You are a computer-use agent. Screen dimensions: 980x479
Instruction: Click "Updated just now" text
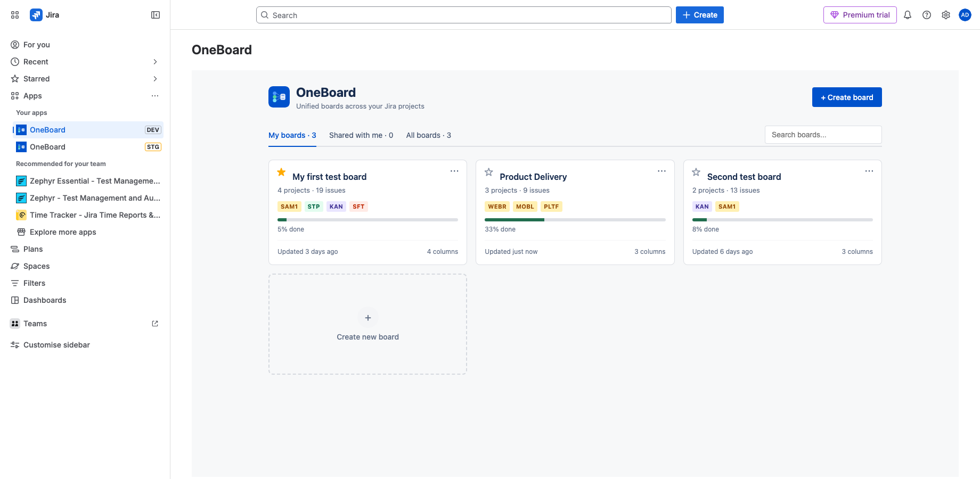511,252
